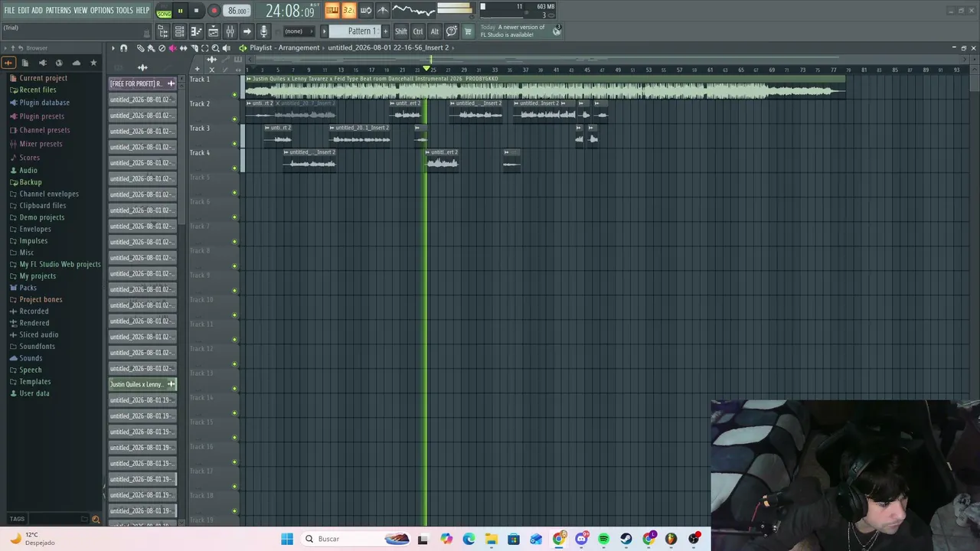The height and width of the screenshot is (551, 980).
Task: Expand the Plugin database folder
Action: (44, 103)
